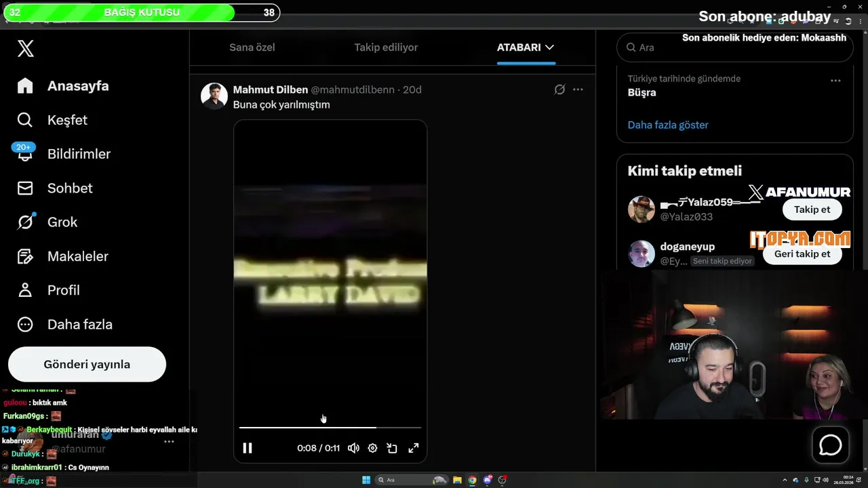The width and height of the screenshot is (868, 488).
Task: Pause the playing video
Action: click(248, 448)
